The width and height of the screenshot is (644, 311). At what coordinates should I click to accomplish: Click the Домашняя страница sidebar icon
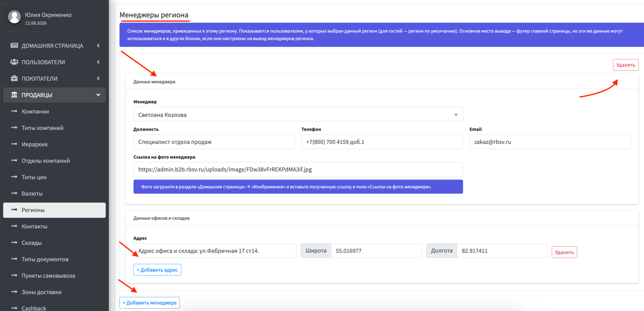[14, 46]
